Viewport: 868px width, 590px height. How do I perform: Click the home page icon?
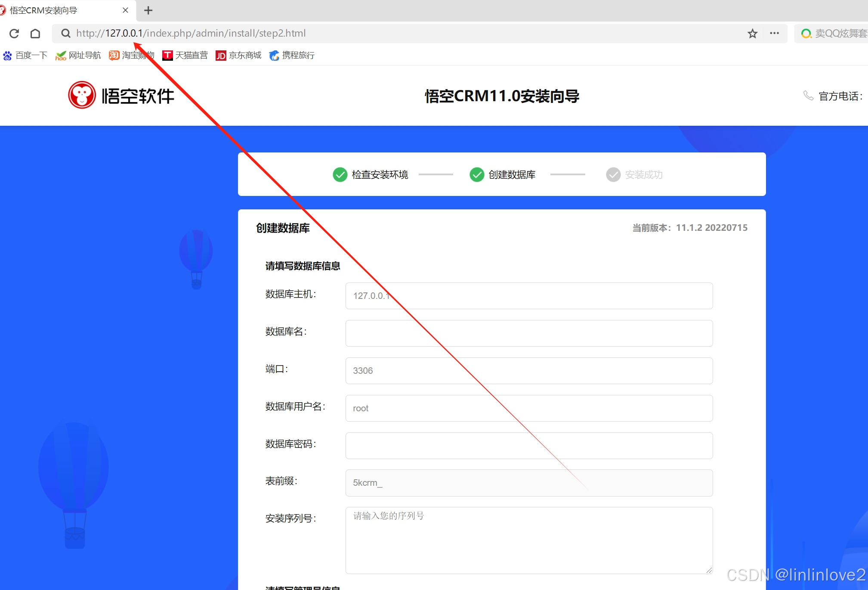(x=35, y=34)
